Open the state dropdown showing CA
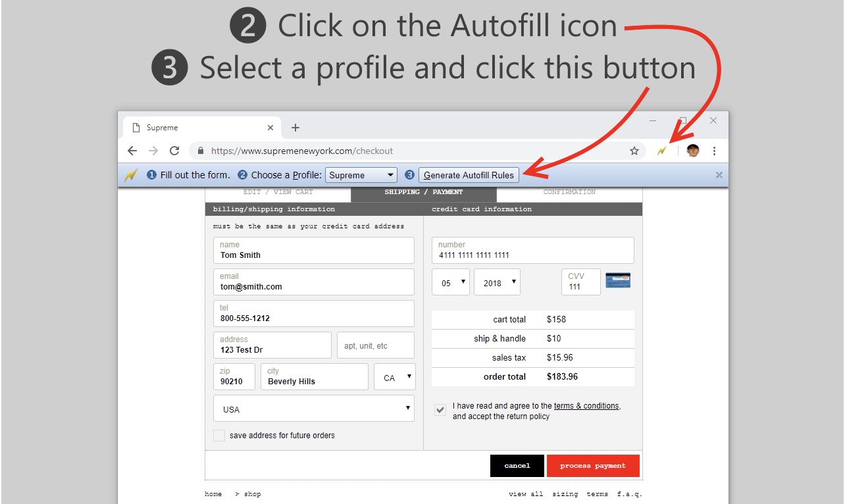845x504 pixels. click(x=395, y=377)
